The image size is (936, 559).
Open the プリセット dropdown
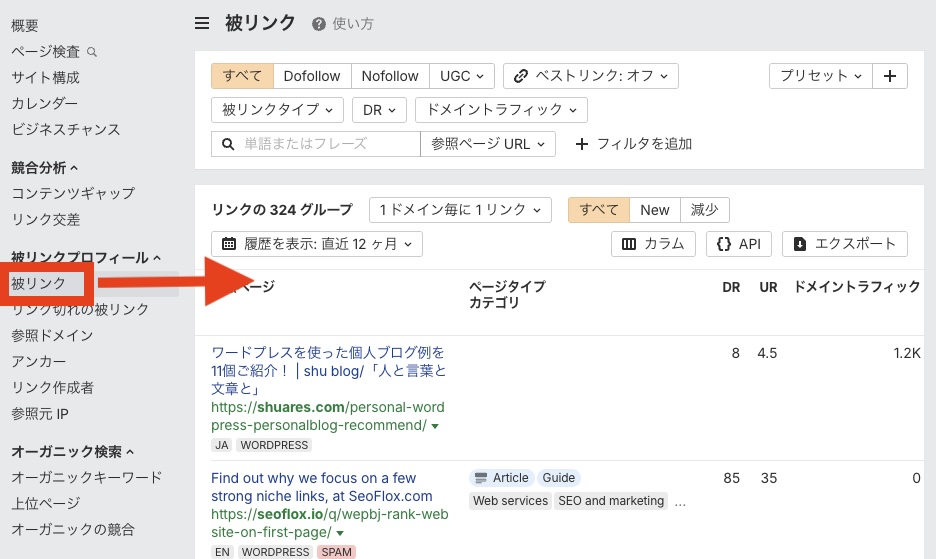[x=821, y=76]
